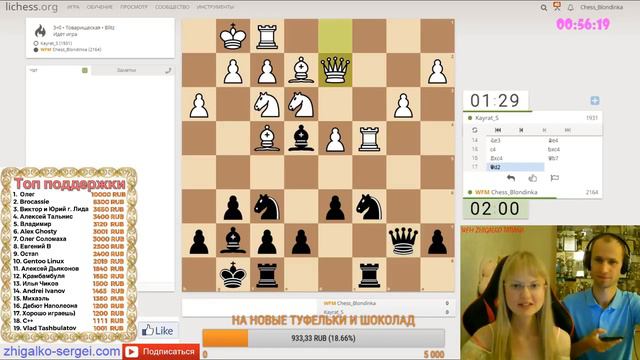Select the black bishop in board center

pos(301,138)
